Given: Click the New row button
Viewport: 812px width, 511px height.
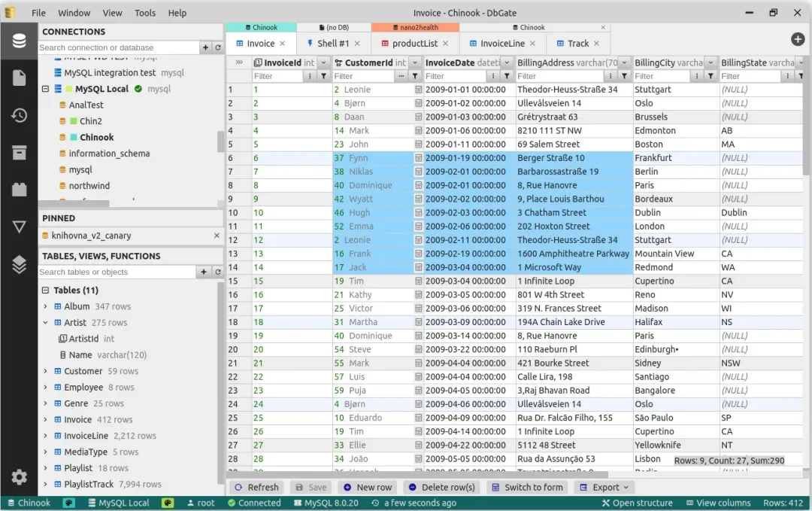Looking at the screenshot, I should [x=367, y=487].
